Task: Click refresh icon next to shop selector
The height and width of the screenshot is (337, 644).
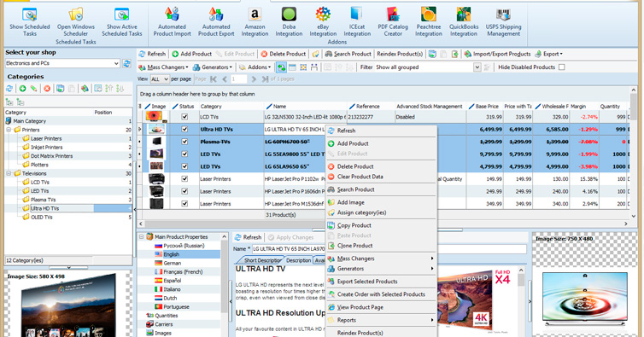Action: pyautogui.click(x=127, y=64)
